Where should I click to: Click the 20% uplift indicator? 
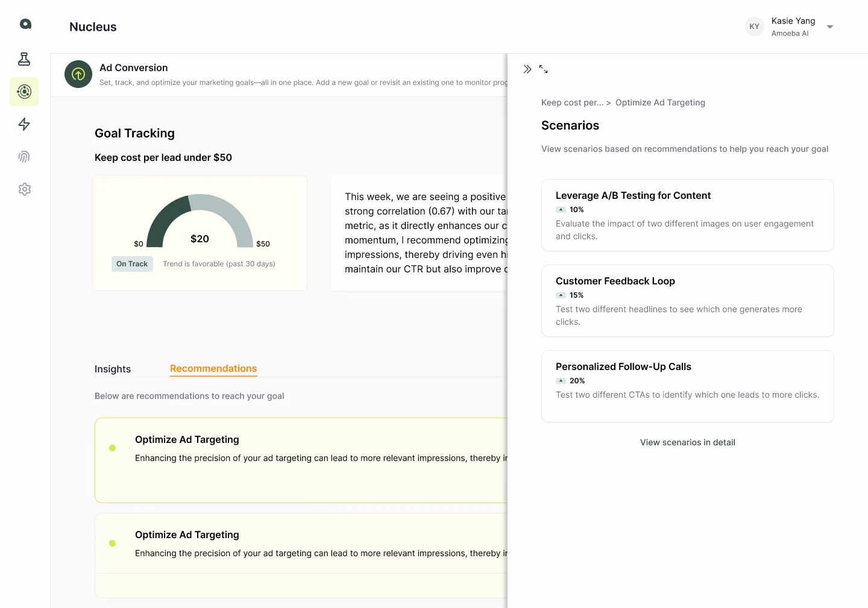tap(571, 381)
